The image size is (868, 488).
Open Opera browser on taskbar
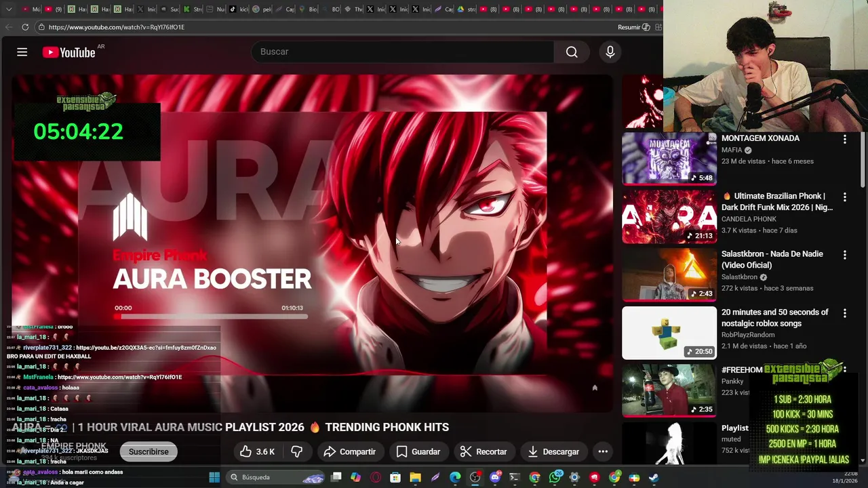[x=376, y=477]
